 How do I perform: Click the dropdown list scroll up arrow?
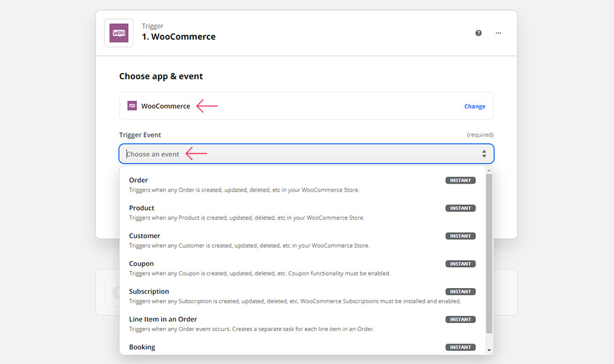pos(489,171)
